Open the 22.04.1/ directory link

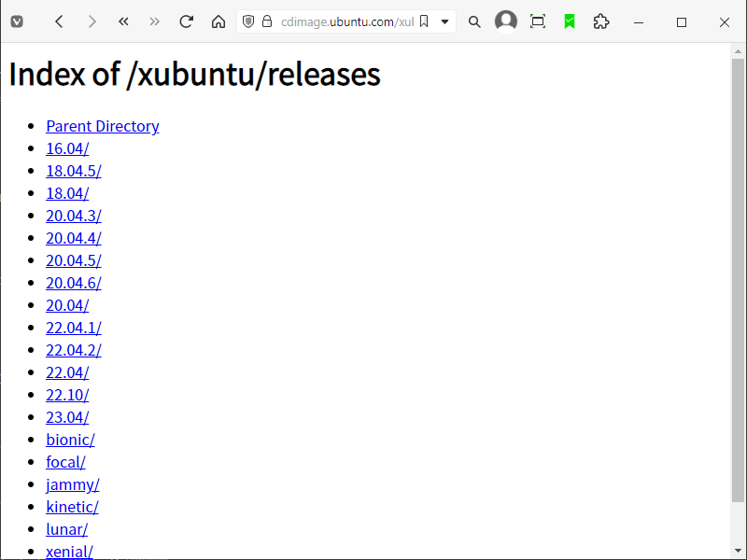pyautogui.click(x=74, y=328)
